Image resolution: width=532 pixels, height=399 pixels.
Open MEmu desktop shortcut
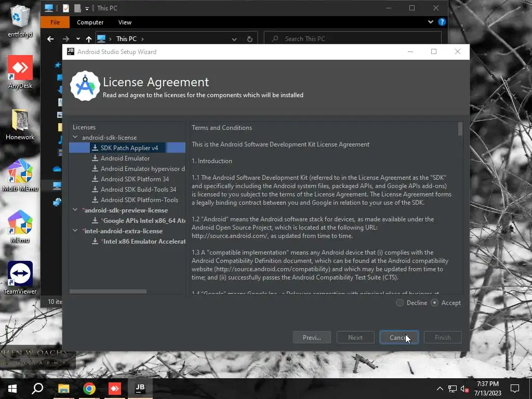pyautogui.click(x=20, y=227)
